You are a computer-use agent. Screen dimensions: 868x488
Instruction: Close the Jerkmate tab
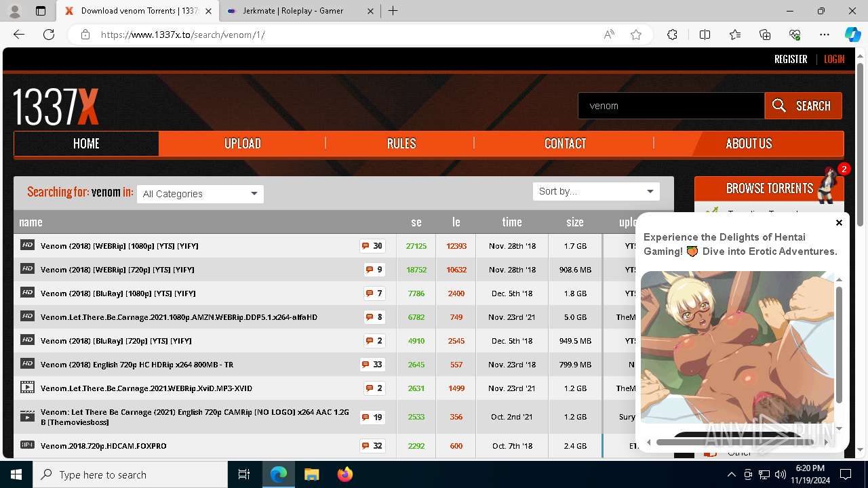tap(370, 11)
